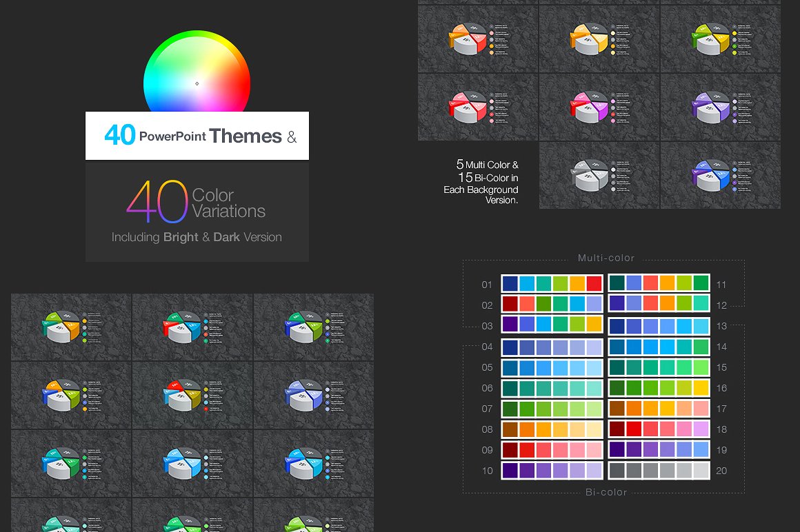This screenshot has height=532, width=800.
Task: Click the rainbow color wheel
Action: [x=197, y=72]
